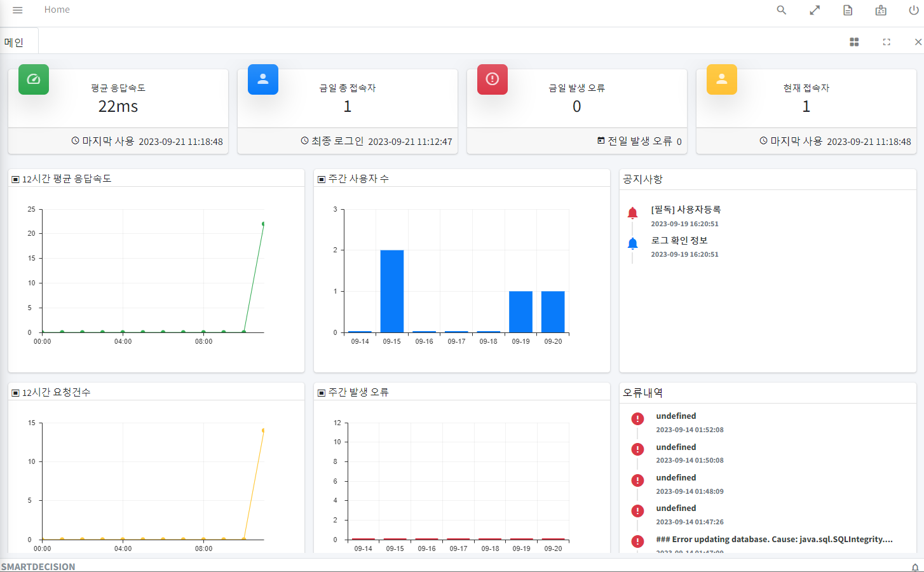Click the expand arrows icon in header
This screenshot has width=924, height=572.
pyautogui.click(x=815, y=10)
